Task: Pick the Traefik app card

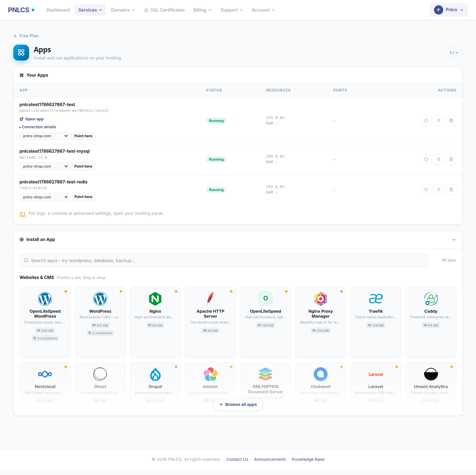Action: click(x=376, y=322)
